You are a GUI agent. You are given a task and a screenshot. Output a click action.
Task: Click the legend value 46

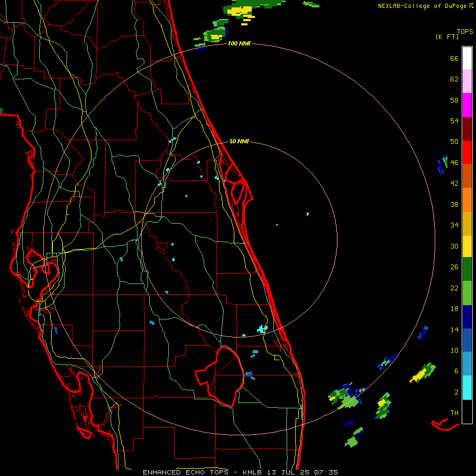(454, 163)
